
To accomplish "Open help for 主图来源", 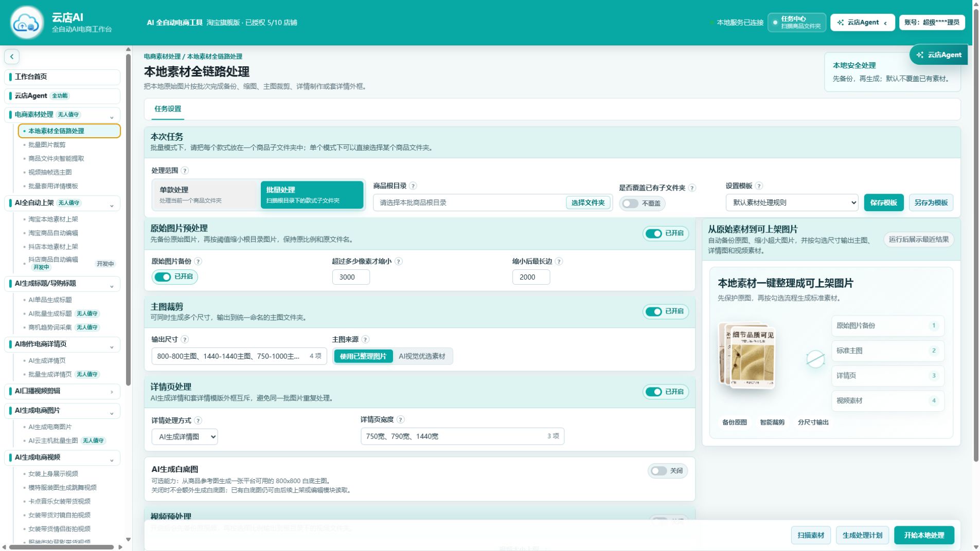I will click(366, 340).
